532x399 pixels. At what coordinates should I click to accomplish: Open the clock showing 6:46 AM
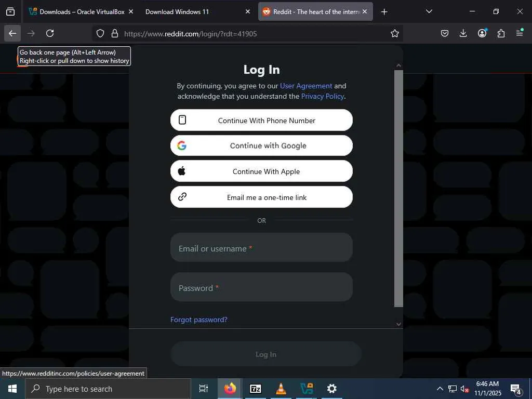coord(487,389)
